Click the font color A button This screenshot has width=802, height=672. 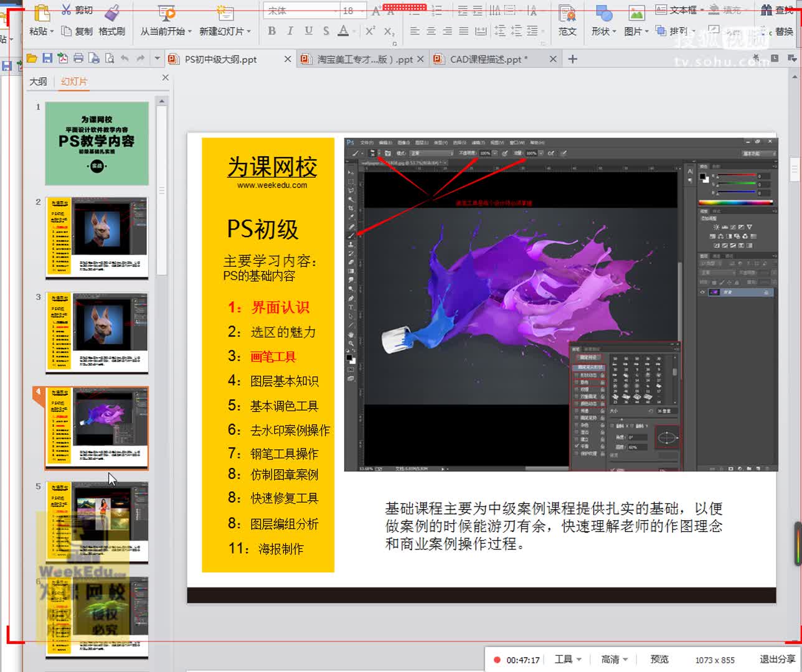pyautogui.click(x=343, y=30)
